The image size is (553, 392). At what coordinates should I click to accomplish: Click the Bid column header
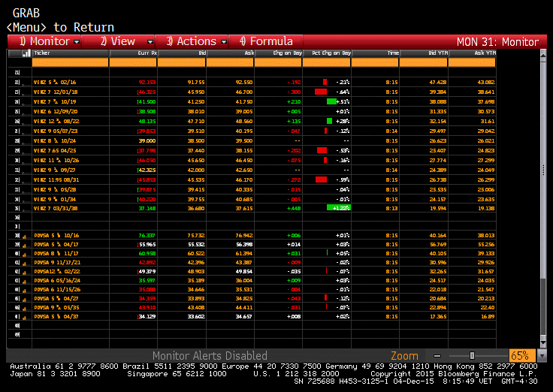182,53
